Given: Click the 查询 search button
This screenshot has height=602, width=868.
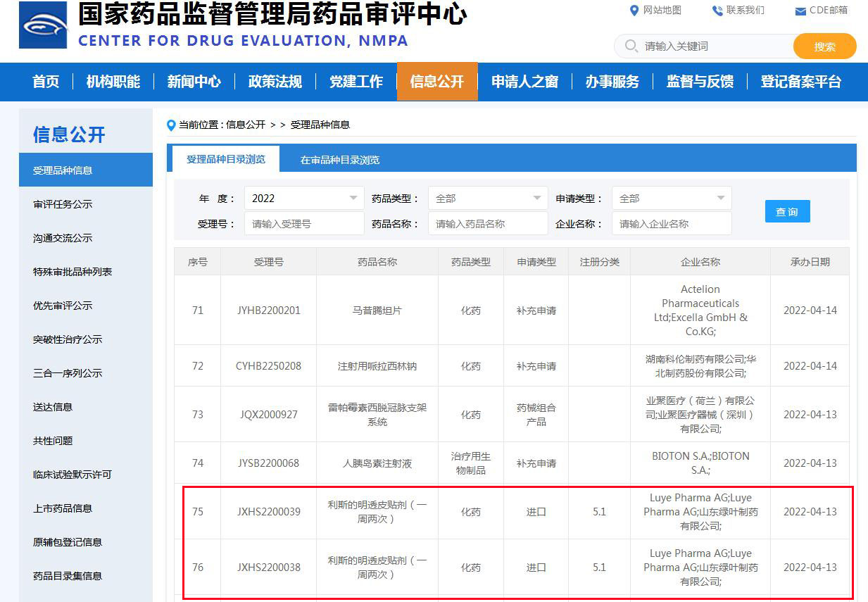Looking at the screenshot, I should (x=787, y=211).
